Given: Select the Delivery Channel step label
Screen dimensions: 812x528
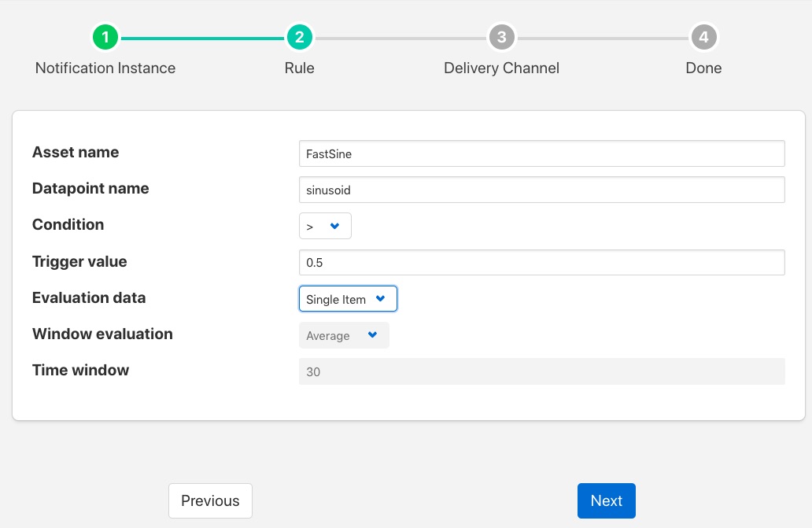Looking at the screenshot, I should (501, 68).
